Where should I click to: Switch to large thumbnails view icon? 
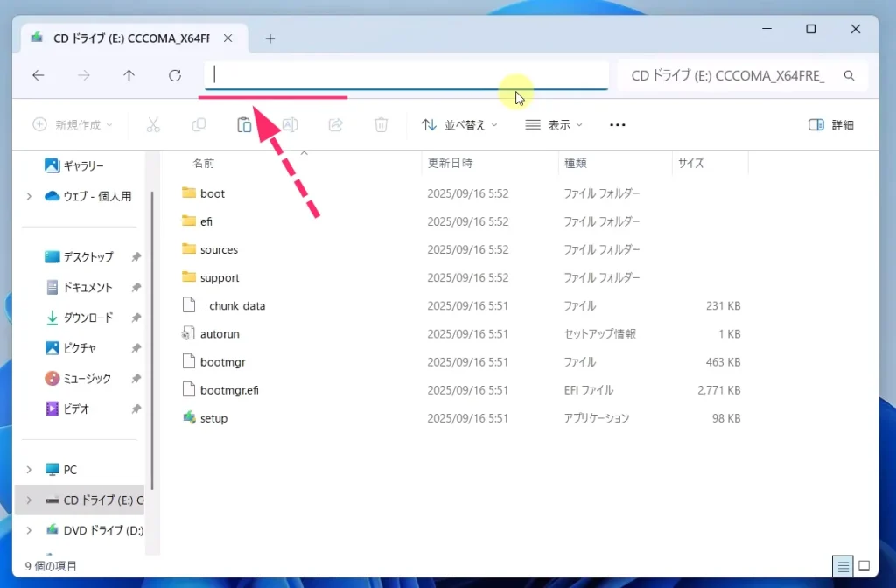click(x=864, y=566)
